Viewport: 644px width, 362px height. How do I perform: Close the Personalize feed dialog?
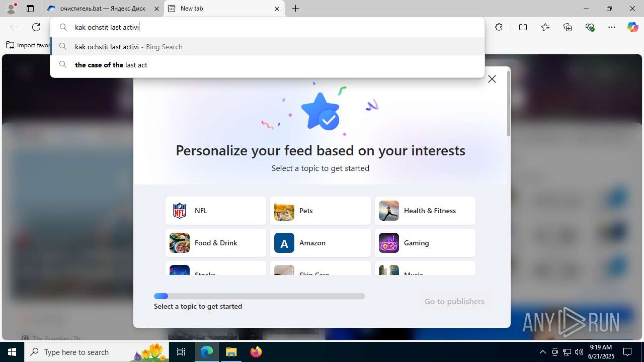click(x=492, y=79)
